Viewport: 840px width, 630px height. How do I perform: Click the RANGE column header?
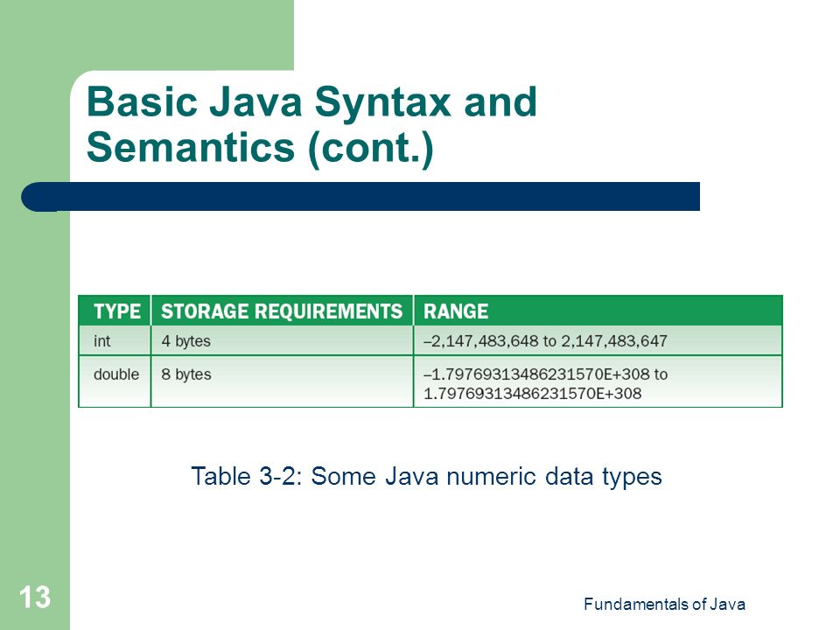click(598, 311)
